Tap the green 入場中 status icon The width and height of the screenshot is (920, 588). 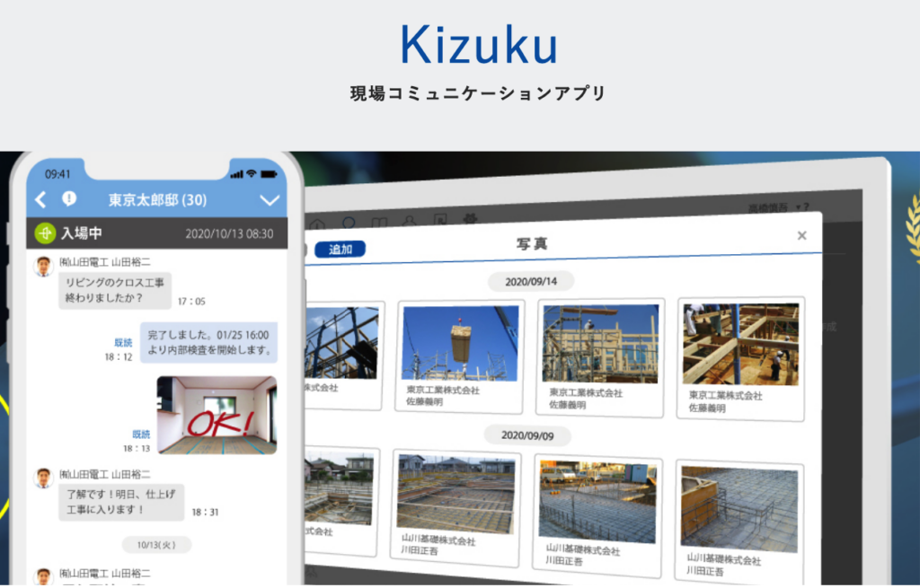click(45, 233)
